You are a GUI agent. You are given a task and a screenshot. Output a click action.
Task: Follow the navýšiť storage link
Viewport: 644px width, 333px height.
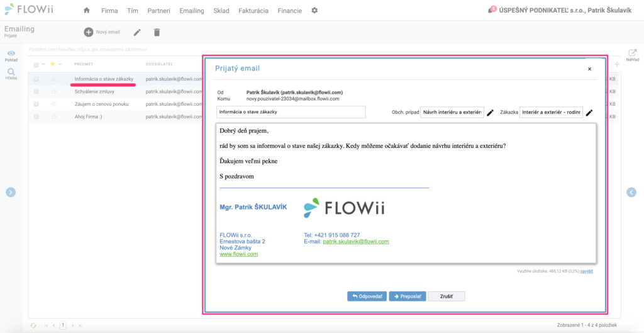coord(587,271)
